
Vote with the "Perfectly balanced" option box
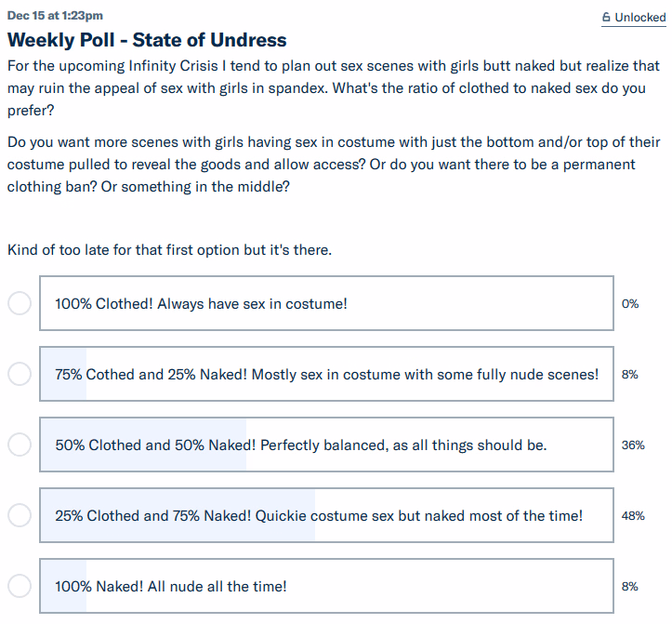coord(326,445)
